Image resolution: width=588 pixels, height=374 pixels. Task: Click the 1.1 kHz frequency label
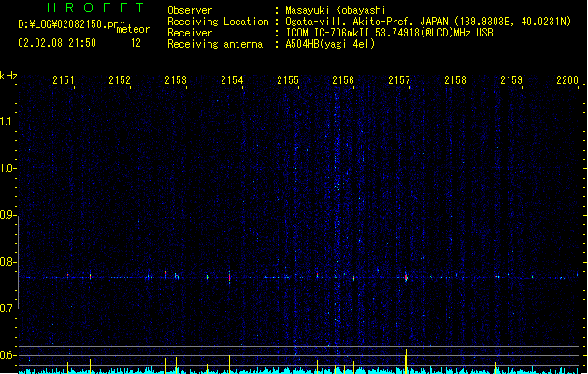8,122
